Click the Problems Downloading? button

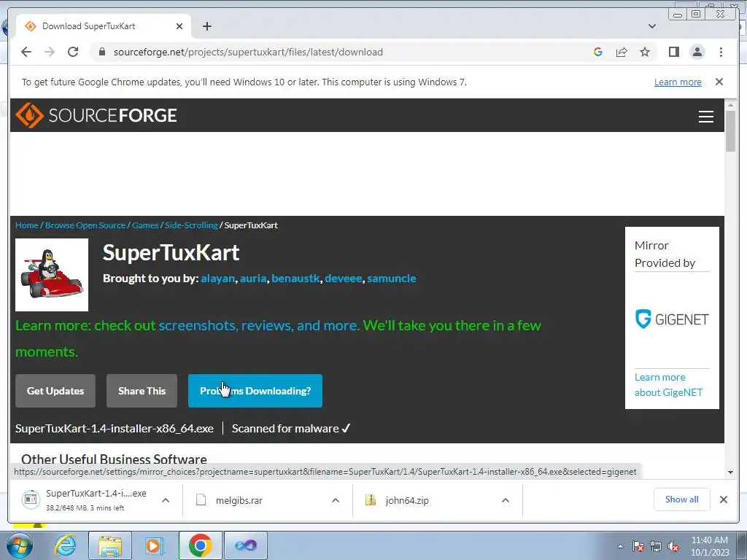[x=255, y=391]
